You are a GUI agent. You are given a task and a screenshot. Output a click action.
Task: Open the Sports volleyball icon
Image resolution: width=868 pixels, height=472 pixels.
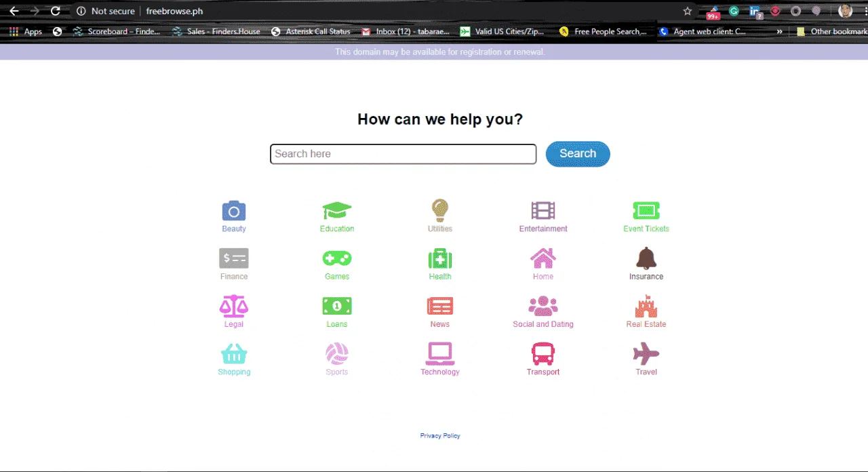coord(337,354)
